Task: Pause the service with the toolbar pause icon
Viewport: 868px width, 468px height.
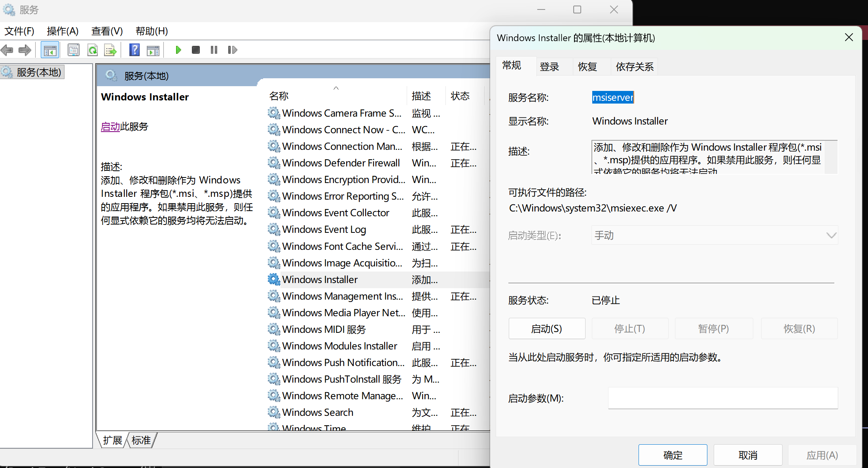Action: 214,50
